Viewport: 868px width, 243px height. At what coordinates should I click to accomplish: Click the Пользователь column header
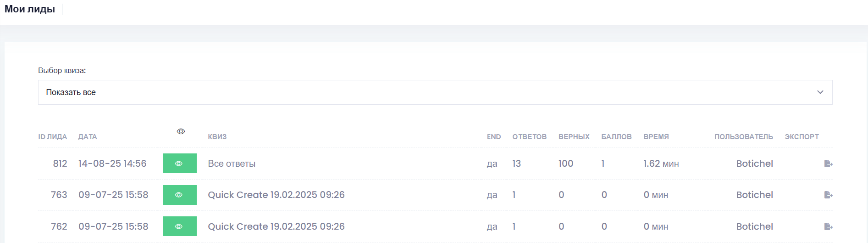tap(743, 137)
